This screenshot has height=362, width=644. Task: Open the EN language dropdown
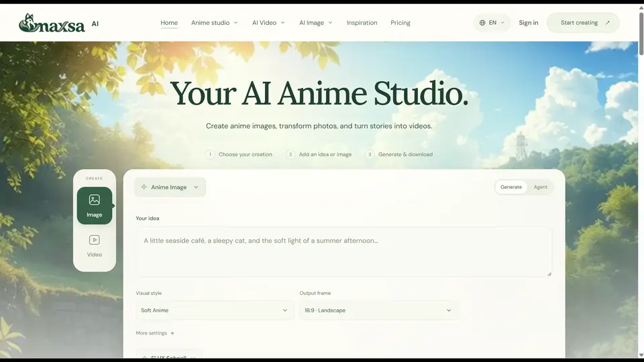coord(492,23)
